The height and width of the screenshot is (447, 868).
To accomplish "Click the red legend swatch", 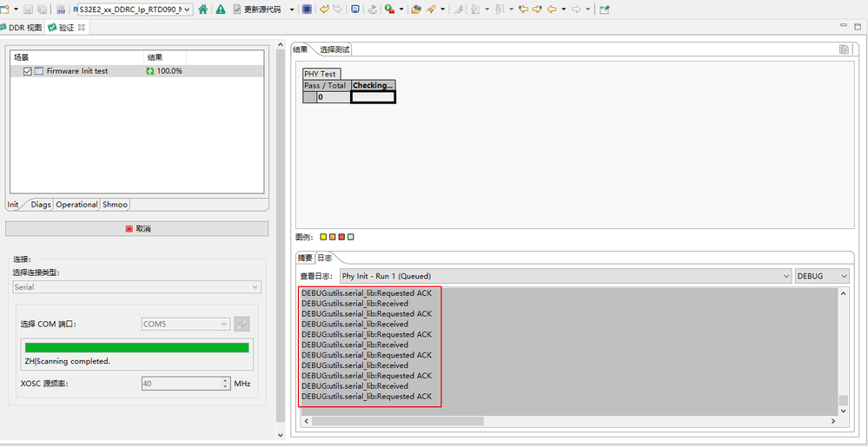I will pyautogui.click(x=341, y=237).
